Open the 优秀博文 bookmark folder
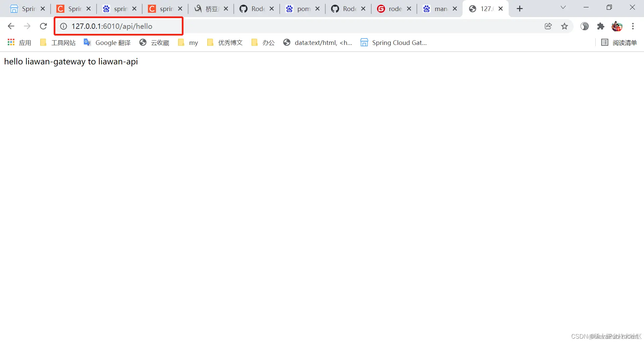644x342 pixels. click(225, 43)
